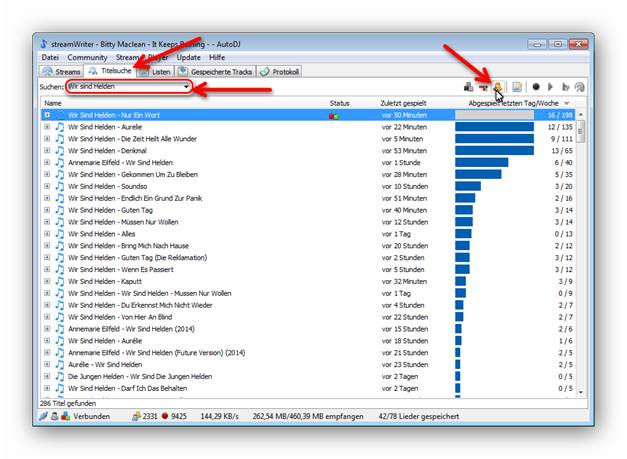The image size is (627, 459).
Task: Click the gray play triangle in toolbar
Action: point(551,86)
